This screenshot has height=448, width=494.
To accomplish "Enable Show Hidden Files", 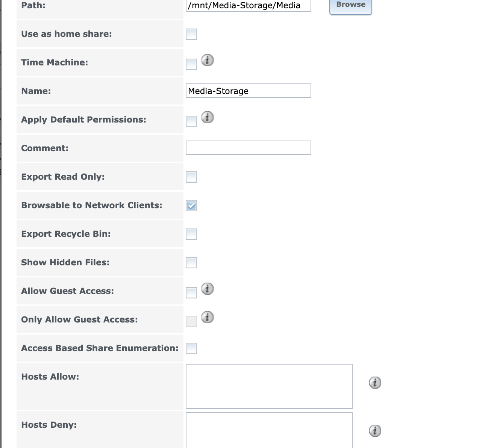I will coord(191,263).
